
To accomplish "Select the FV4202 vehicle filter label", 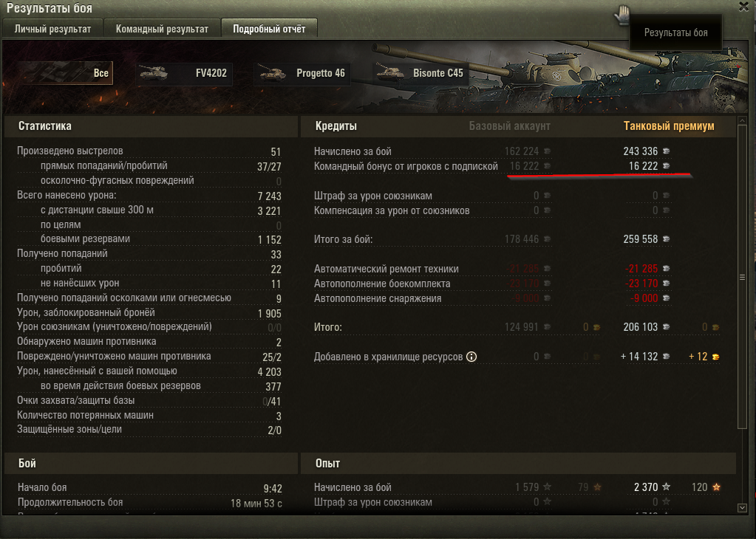I will pos(211,73).
